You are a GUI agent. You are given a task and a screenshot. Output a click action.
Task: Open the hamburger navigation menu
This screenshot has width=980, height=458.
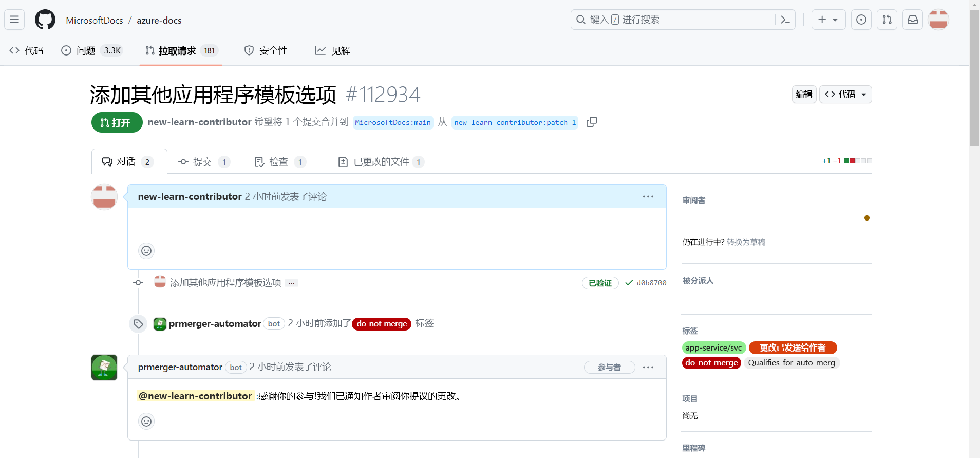(14, 20)
